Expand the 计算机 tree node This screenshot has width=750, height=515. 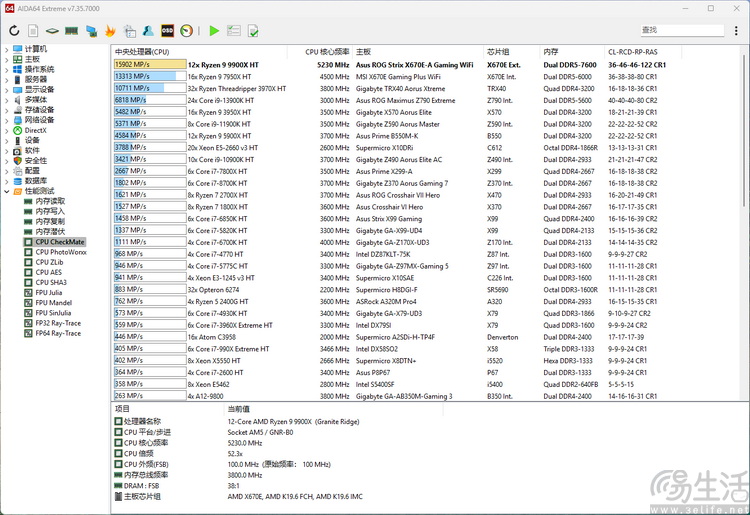pos(7,49)
